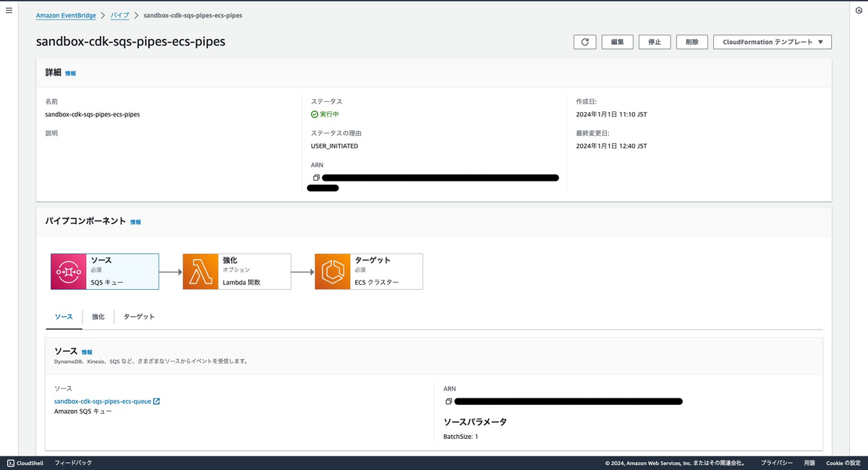Screen dimensions: 868x470
Task: Click the Amazon SQS キュー label text
Action: click(83, 411)
